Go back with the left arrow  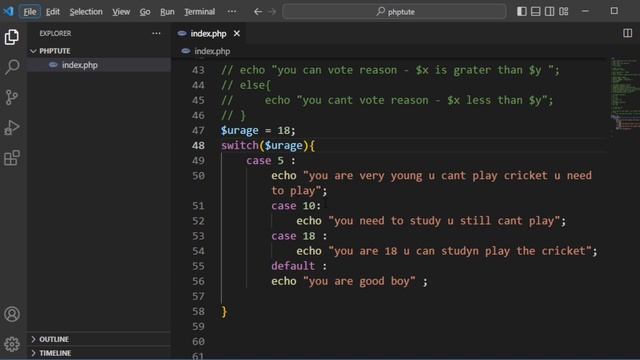[258, 11]
